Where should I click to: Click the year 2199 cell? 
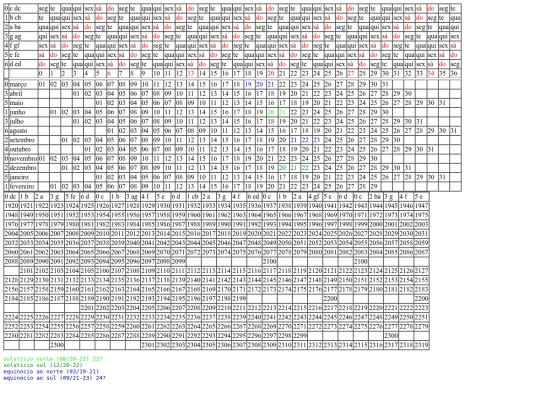coord(239,299)
